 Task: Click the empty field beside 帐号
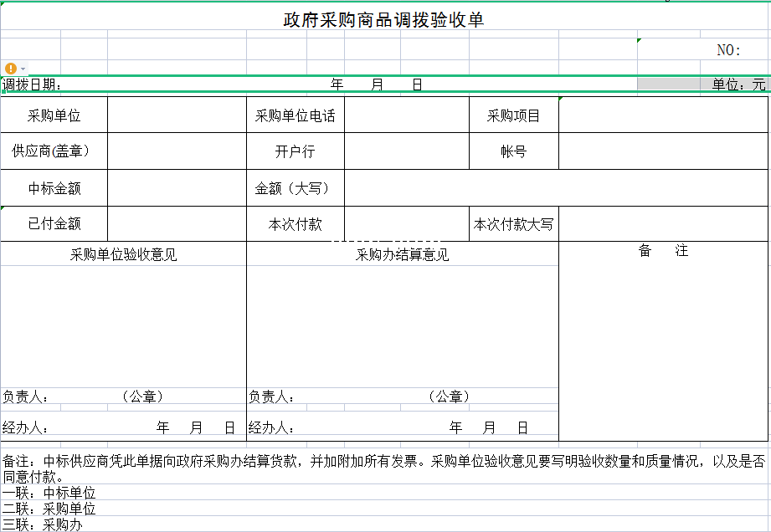tap(663, 151)
